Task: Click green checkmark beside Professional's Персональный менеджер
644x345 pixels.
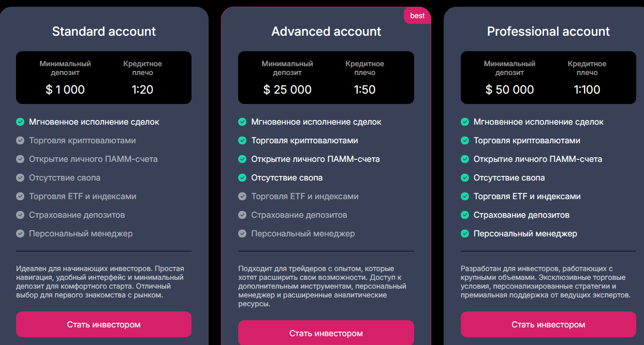Action: tap(465, 234)
